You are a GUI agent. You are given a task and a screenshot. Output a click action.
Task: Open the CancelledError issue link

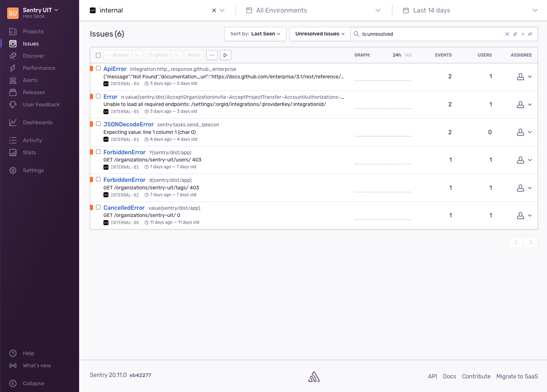124,208
